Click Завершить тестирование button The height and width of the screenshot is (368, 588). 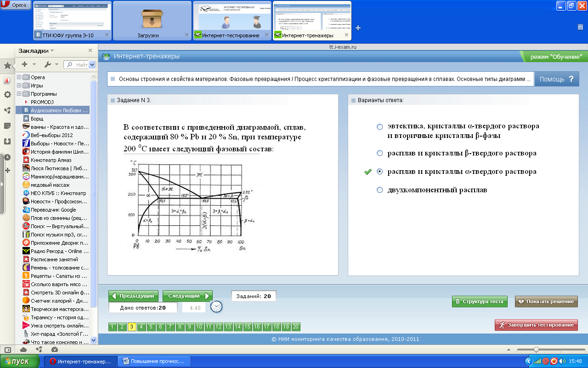[x=536, y=325]
